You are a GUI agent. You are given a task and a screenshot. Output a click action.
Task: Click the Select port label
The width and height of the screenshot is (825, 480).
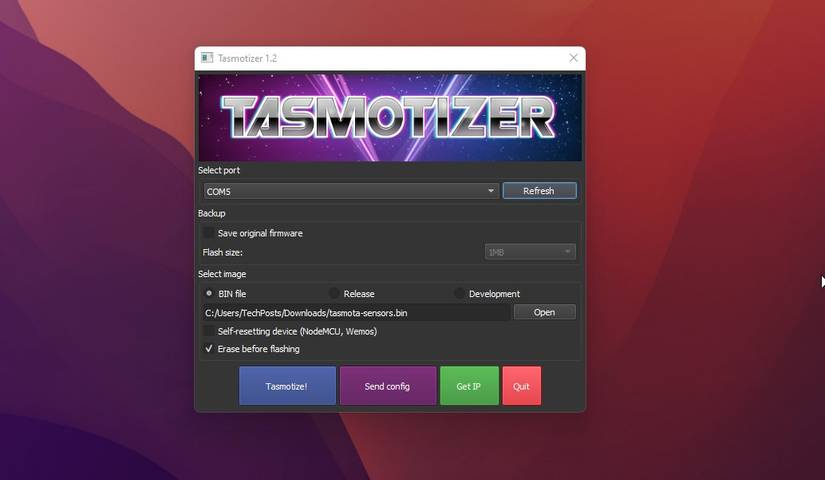[x=219, y=170]
